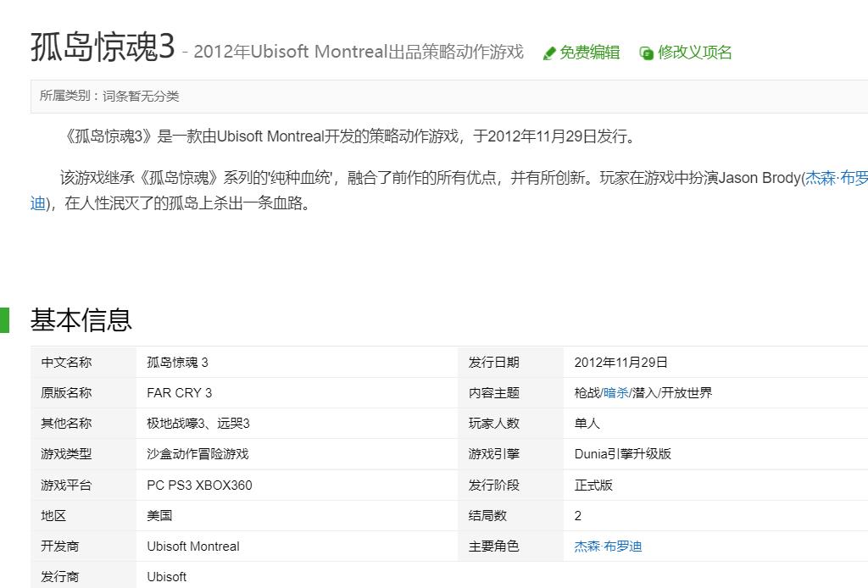Click the 发行商 value Ubisoft
The image size is (868, 588).
pyautogui.click(x=167, y=577)
